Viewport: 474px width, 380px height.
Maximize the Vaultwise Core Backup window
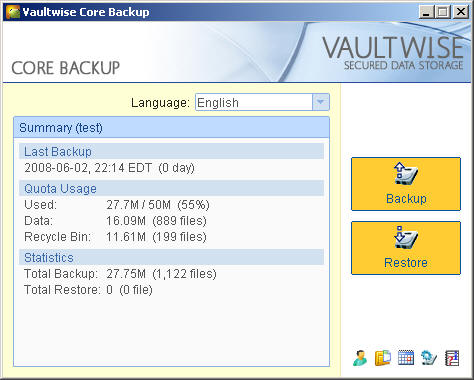[x=443, y=12]
